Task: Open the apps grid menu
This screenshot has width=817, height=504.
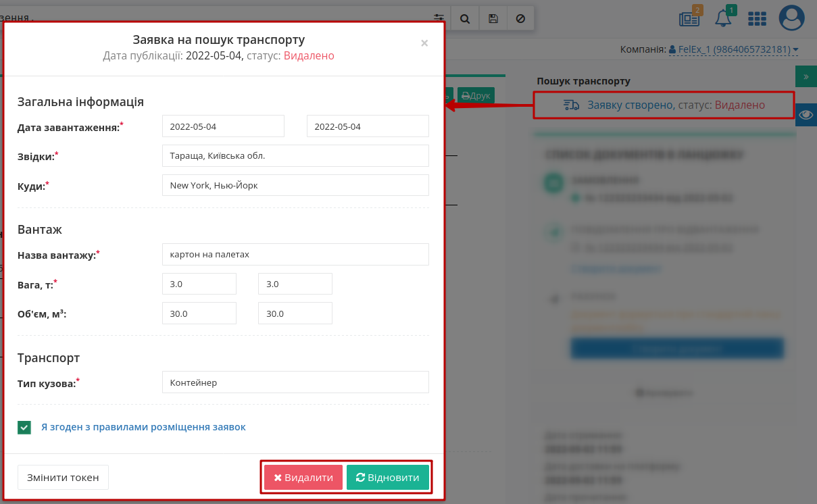Action: [758, 19]
